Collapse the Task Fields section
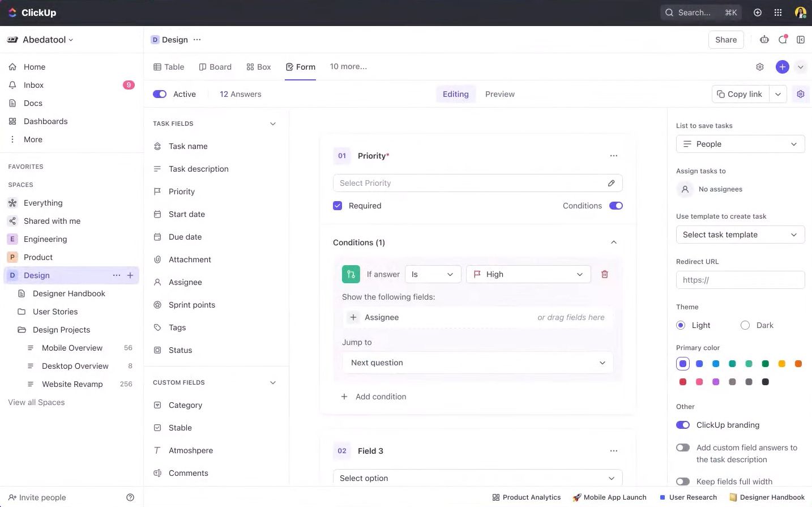 tap(272, 123)
